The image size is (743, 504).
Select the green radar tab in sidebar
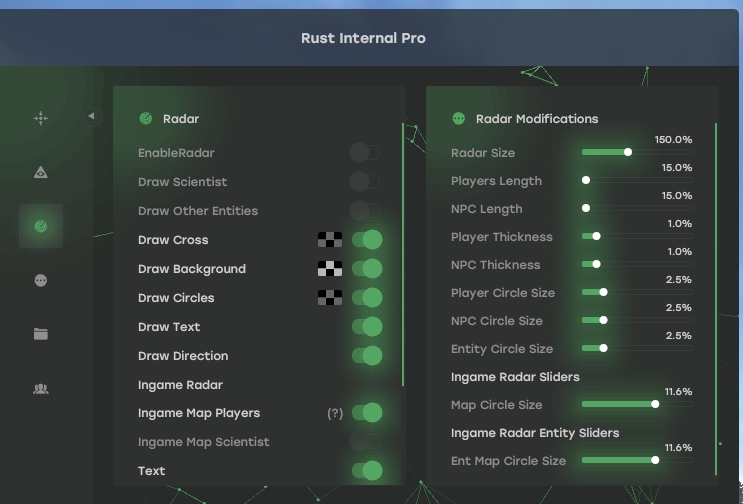(x=41, y=226)
